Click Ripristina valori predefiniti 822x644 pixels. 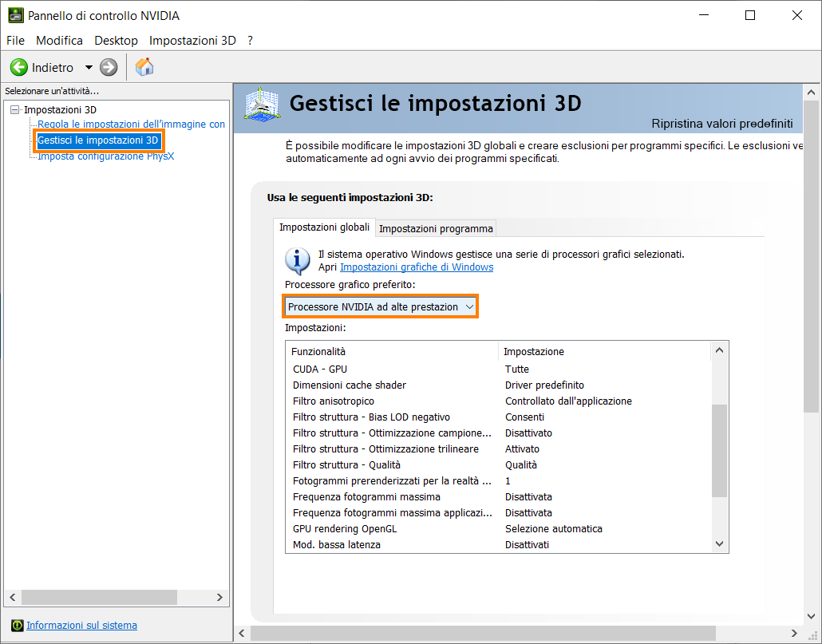tap(721, 123)
